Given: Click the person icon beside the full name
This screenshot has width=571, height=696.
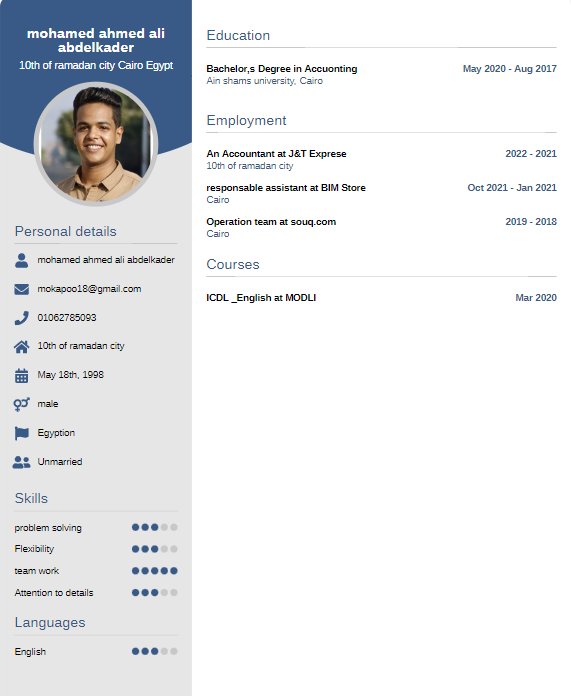Looking at the screenshot, I should [x=21, y=260].
